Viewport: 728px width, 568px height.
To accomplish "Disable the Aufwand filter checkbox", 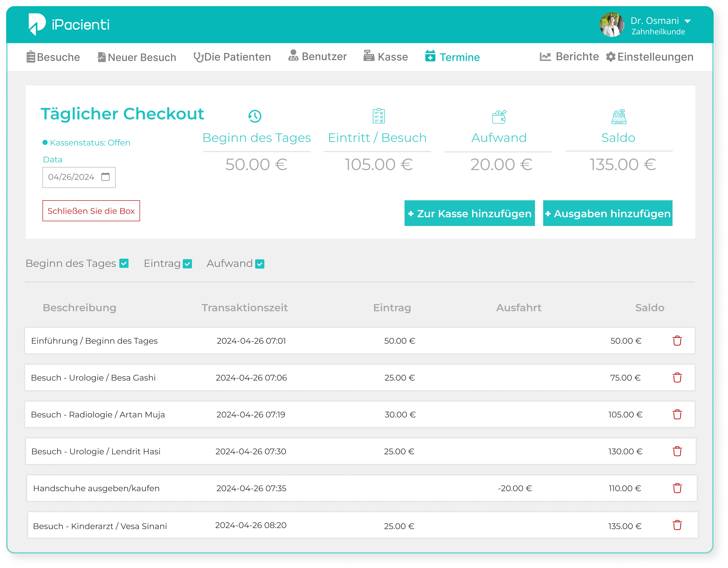I will tap(260, 264).
